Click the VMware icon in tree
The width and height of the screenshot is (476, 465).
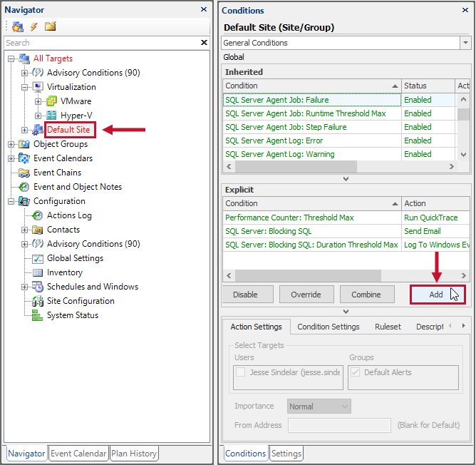(x=51, y=101)
